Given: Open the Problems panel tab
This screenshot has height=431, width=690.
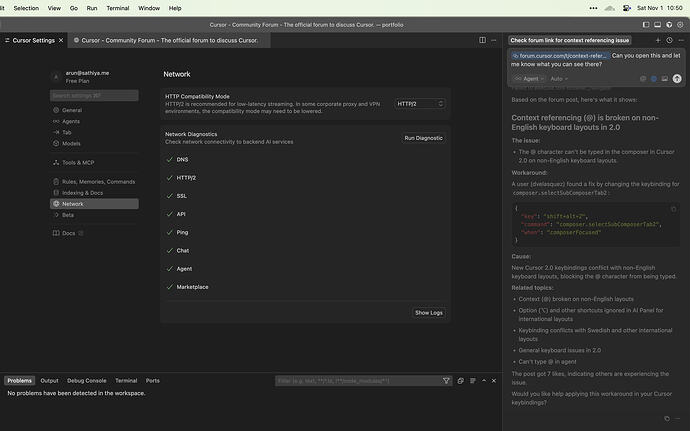Looking at the screenshot, I should click(x=19, y=380).
